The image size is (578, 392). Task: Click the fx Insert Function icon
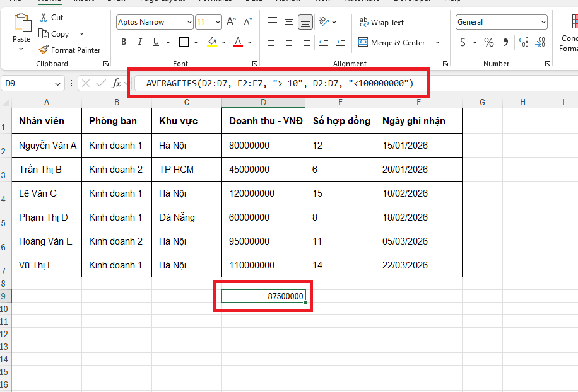pos(117,84)
